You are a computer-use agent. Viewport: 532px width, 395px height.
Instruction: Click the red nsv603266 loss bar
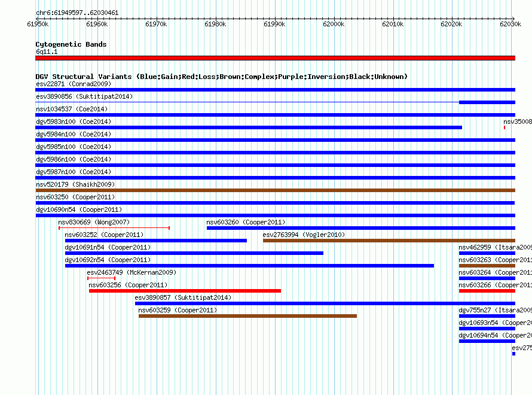[x=487, y=291]
